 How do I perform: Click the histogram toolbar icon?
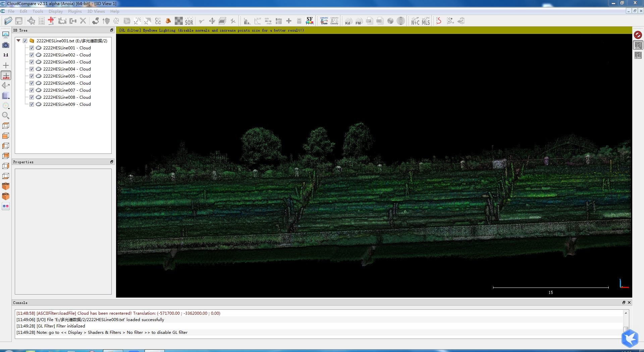(x=247, y=21)
